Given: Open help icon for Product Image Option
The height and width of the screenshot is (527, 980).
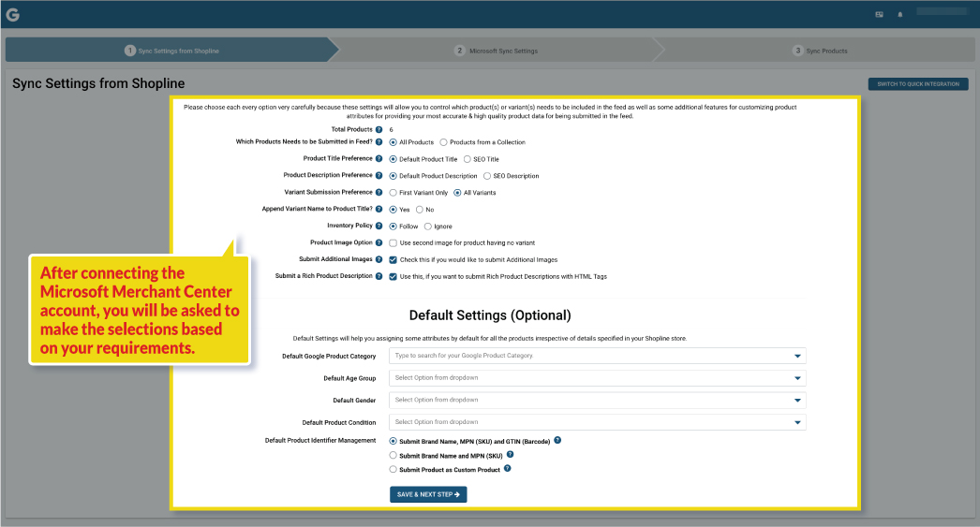Looking at the screenshot, I should [x=379, y=242].
